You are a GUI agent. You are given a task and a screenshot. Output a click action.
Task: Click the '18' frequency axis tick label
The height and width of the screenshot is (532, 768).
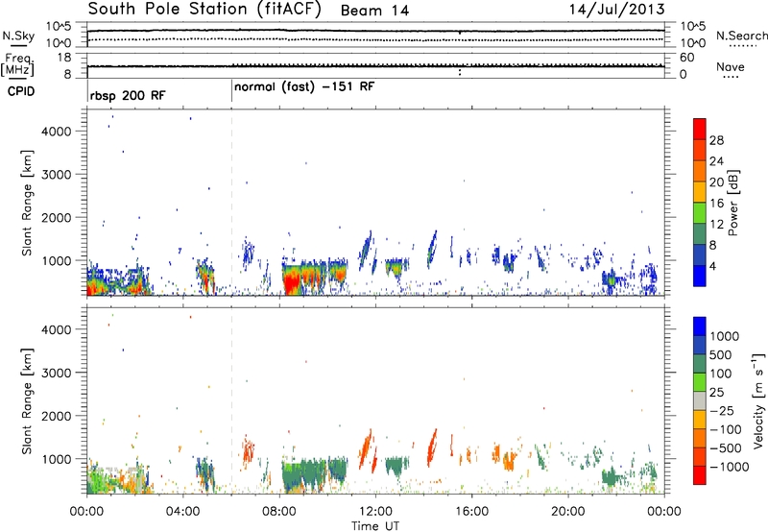click(x=64, y=58)
